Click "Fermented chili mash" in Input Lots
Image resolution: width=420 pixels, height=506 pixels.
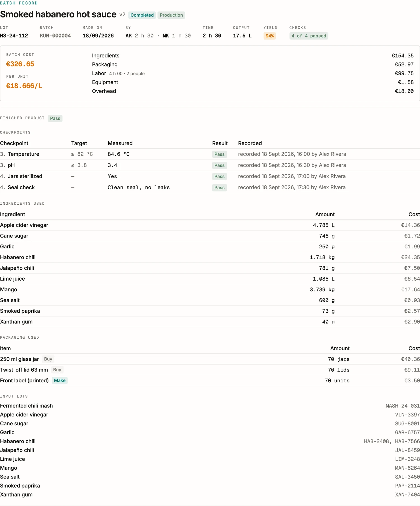point(26,406)
